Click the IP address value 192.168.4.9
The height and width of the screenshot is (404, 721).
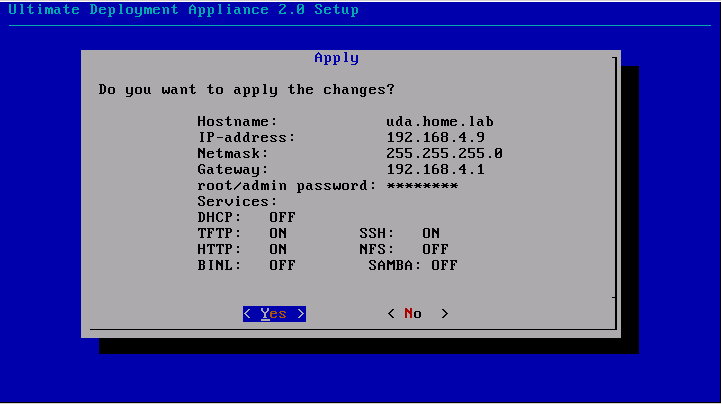point(435,137)
